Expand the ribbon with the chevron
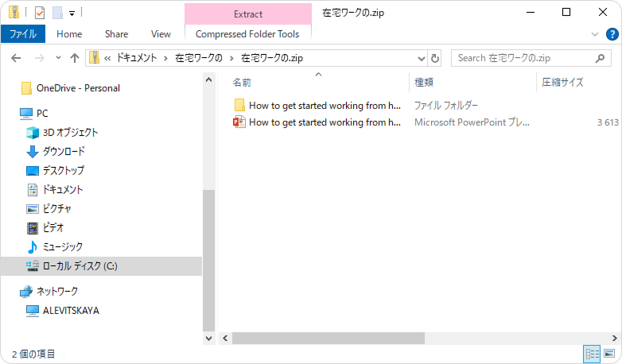 pyautogui.click(x=595, y=34)
